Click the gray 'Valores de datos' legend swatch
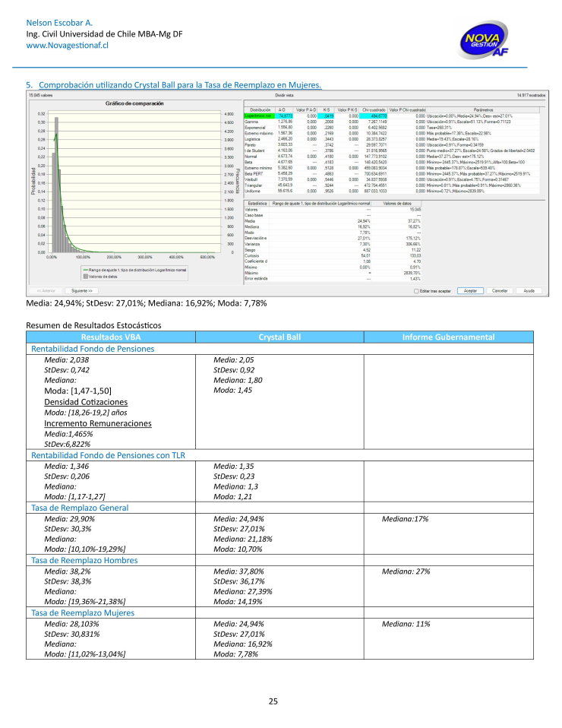The width and height of the screenshot is (562, 728). [76, 277]
